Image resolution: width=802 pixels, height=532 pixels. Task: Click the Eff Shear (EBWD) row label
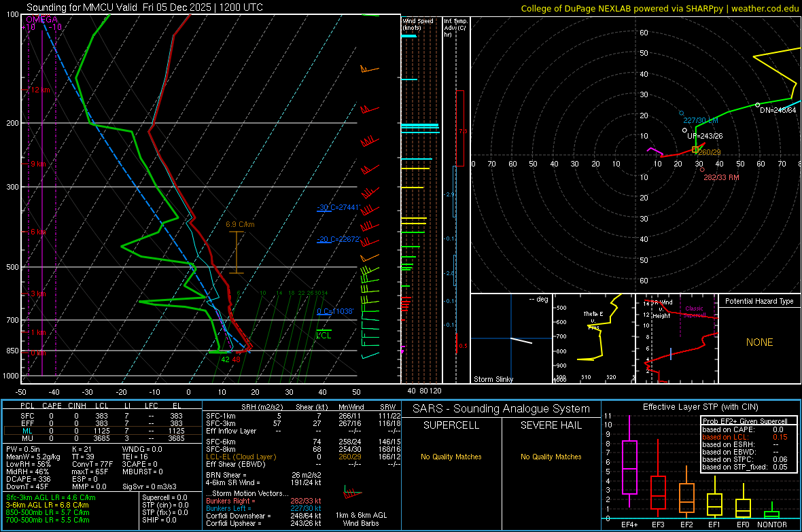tap(235, 464)
